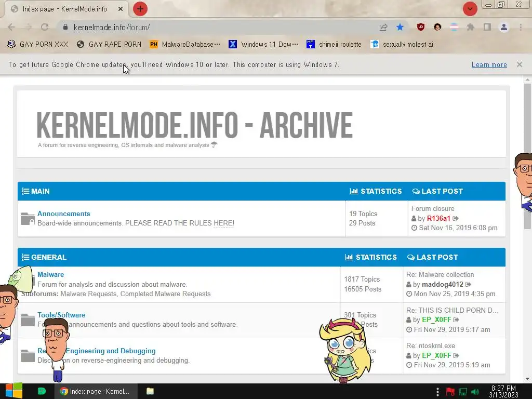Click the locked folder icon beside Announcements
This screenshot has width=532, height=399.
pyautogui.click(x=28, y=219)
